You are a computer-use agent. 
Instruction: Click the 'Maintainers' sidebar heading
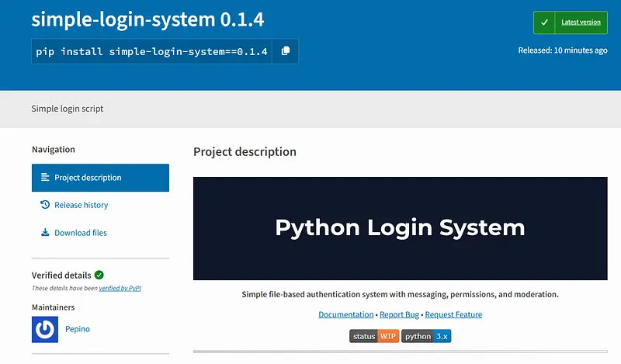click(x=53, y=307)
